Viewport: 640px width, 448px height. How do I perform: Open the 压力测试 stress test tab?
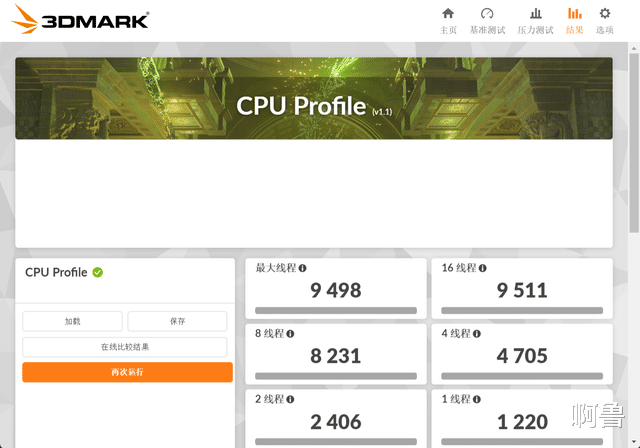coord(535,21)
